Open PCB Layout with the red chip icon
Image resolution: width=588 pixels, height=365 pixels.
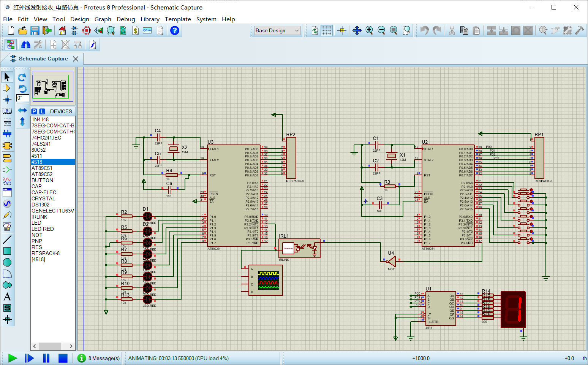(87, 30)
